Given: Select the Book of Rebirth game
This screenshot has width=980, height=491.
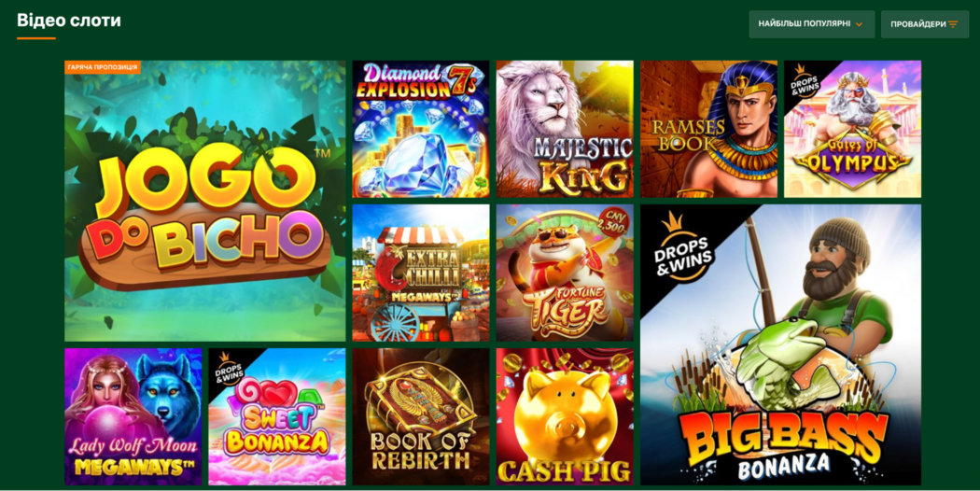Looking at the screenshot, I should (421, 416).
